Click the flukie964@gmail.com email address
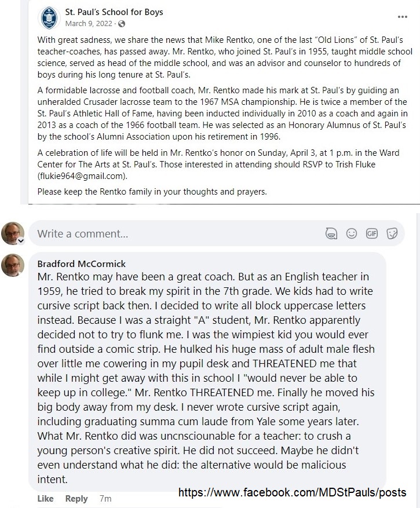 pyautogui.click(x=82, y=176)
